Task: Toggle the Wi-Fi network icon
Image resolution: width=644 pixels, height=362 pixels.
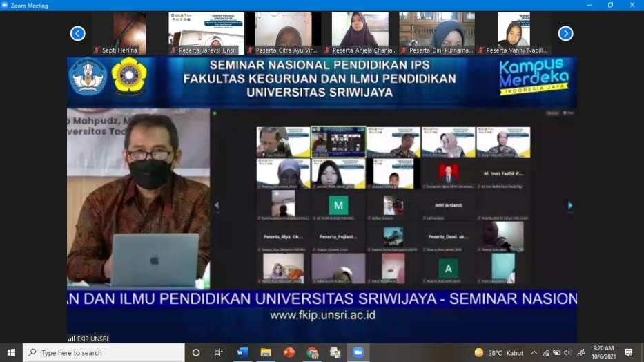Action: (545, 352)
